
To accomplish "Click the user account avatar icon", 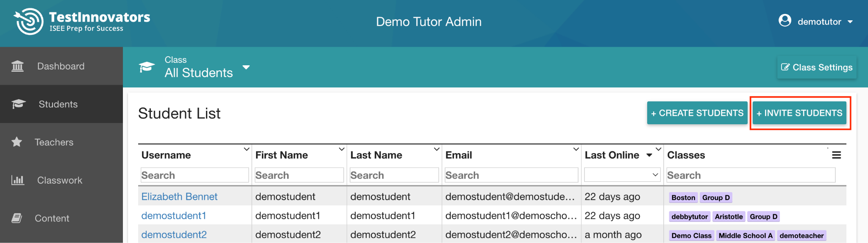I will [x=785, y=20].
